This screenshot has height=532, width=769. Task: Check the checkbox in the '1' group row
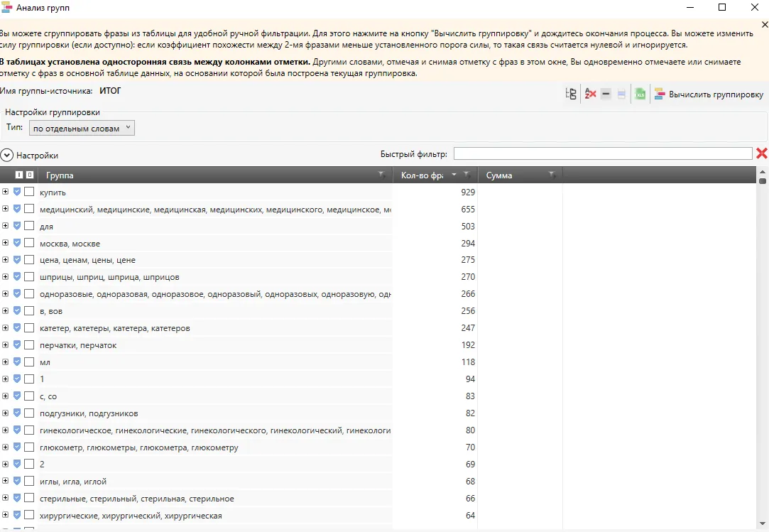tap(29, 379)
